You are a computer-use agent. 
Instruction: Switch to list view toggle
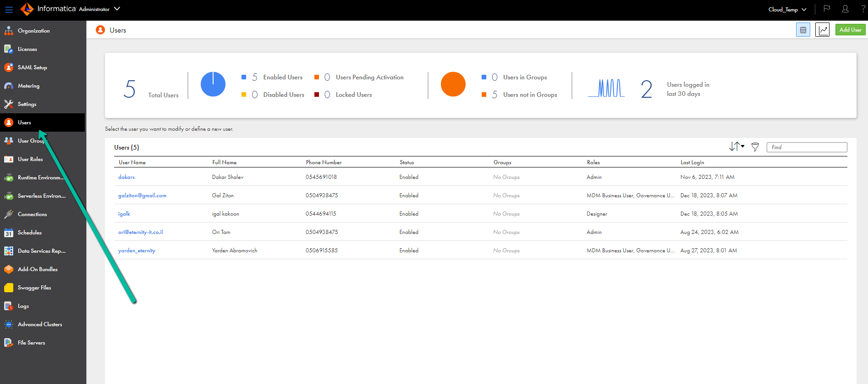pos(803,30)
